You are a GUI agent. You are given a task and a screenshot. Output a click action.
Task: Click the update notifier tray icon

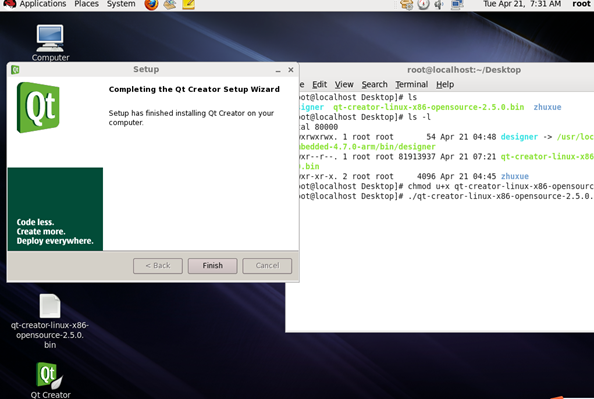point(406,5)
